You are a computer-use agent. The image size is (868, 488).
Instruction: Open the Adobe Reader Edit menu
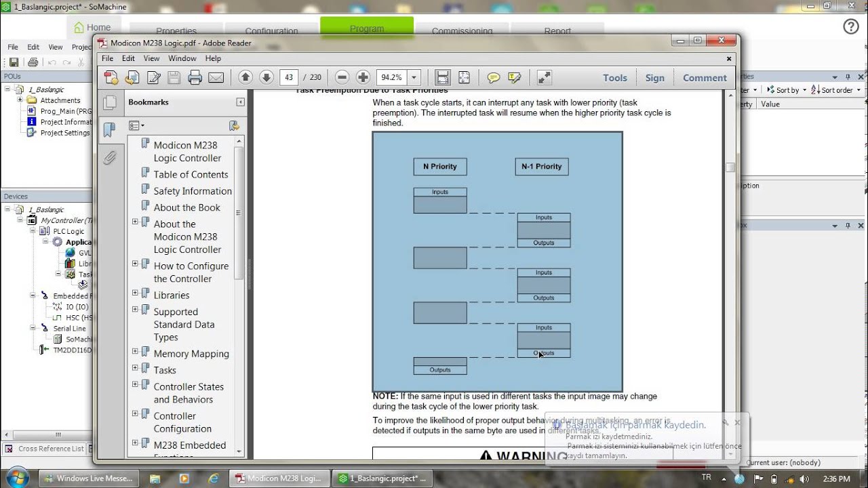pos(128,59)
